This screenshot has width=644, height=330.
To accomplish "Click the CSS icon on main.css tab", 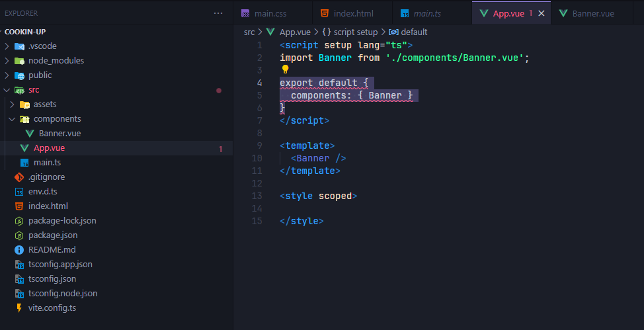I will click(245, 14).
